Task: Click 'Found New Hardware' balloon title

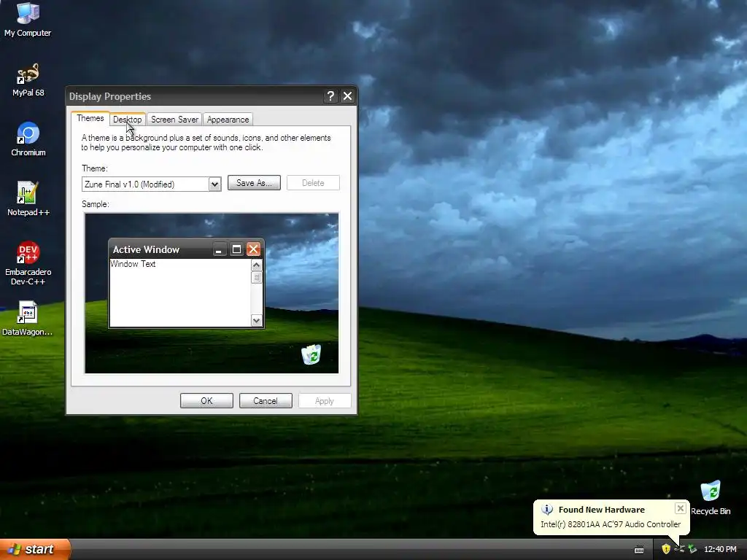Action: [x=601, y=510]
